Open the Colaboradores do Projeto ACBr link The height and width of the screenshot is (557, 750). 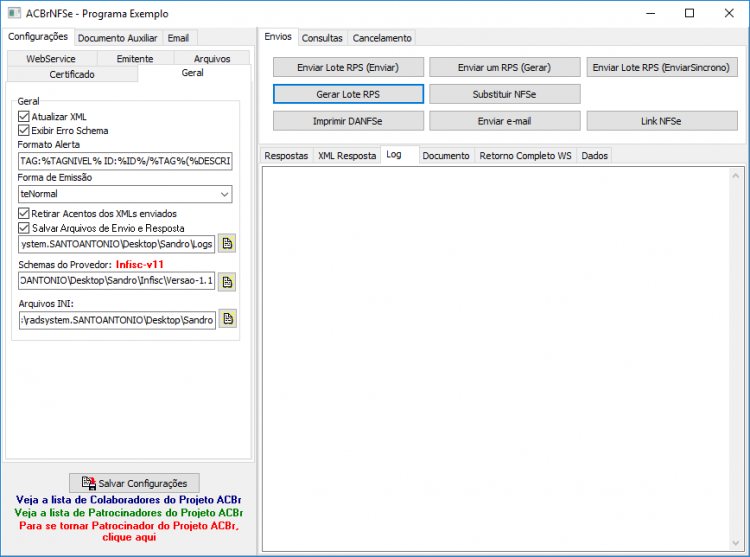tap(129, 500)
